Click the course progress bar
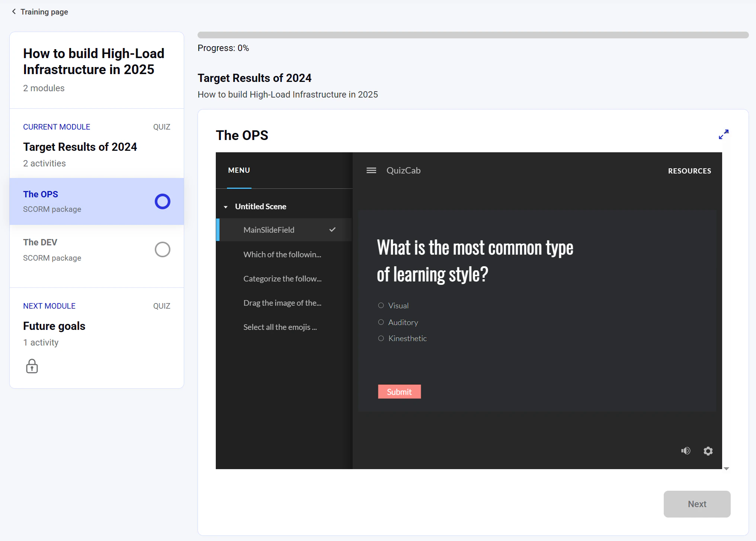Image resolution: width=756 pixels, height=541 pixels. pyautogui.click(x=473, y=35)
